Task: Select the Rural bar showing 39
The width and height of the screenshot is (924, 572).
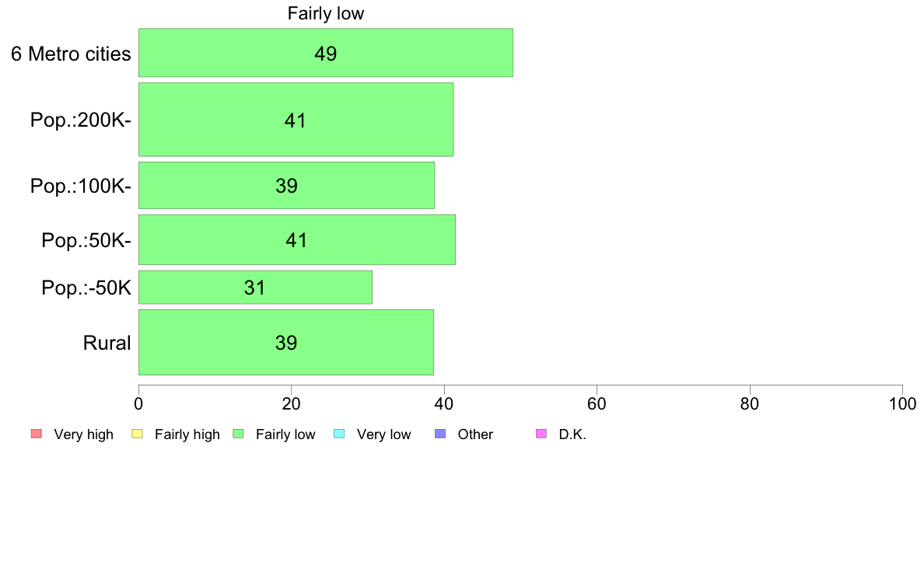Action: [x=285, y=342]
